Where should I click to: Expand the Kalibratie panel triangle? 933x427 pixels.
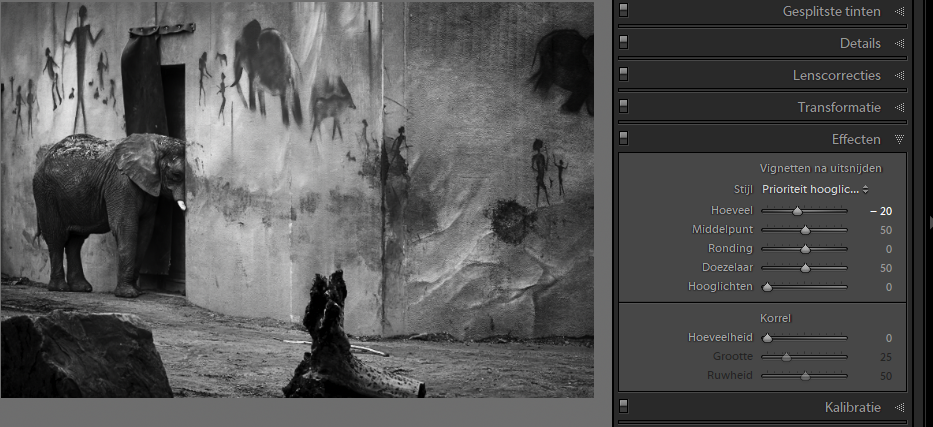899,407
